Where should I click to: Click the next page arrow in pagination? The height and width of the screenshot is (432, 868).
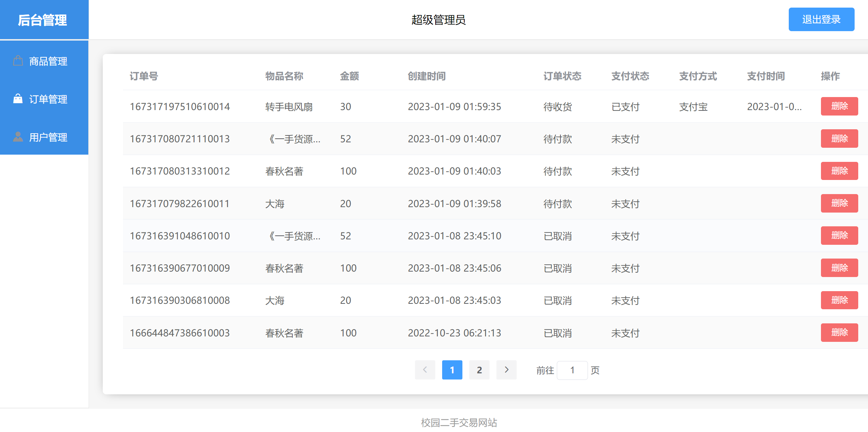506,370
